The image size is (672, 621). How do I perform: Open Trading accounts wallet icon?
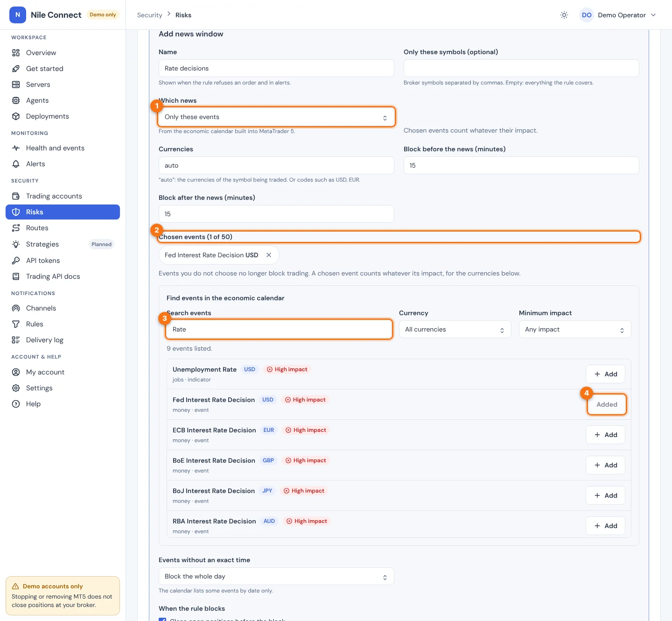pyautogui.click(x=16, y=196)
